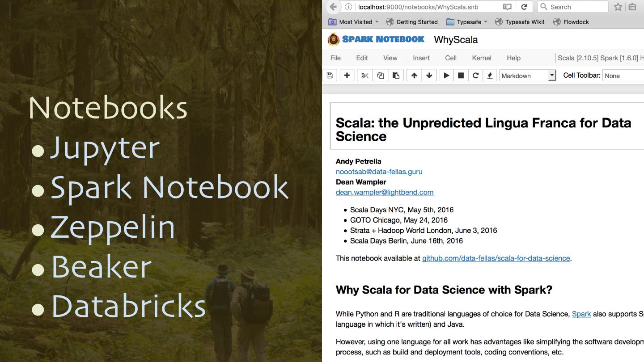Click the 'Databricks' slide bullet
Image resolution: width=644 pixels, height=362 pixels.
click(129, 306)
